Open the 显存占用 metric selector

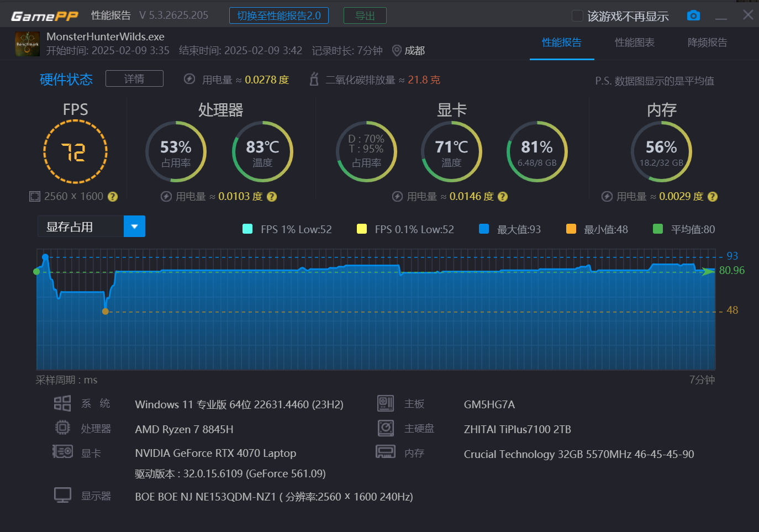[80, 226]
